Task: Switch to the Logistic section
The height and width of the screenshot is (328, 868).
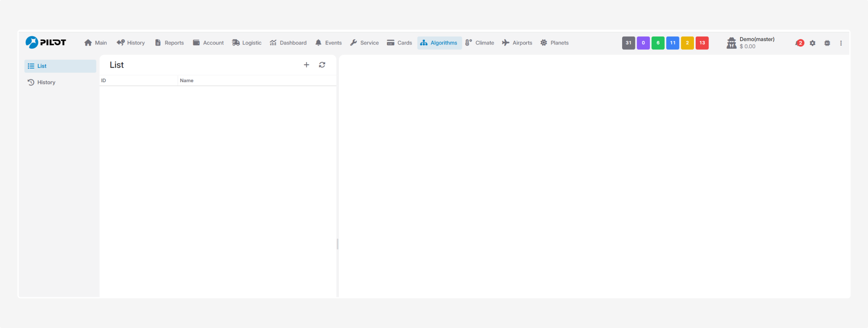Action: [x=247, y=43]
